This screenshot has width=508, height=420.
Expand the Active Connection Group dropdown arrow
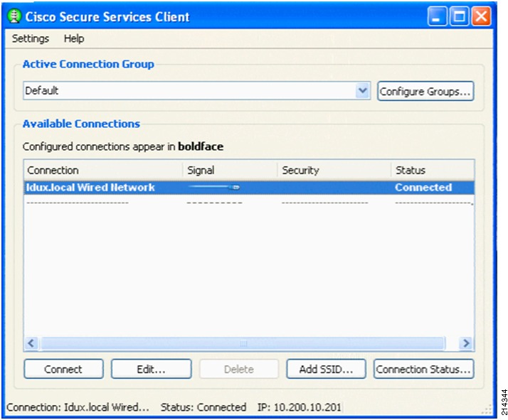[363, 90]
